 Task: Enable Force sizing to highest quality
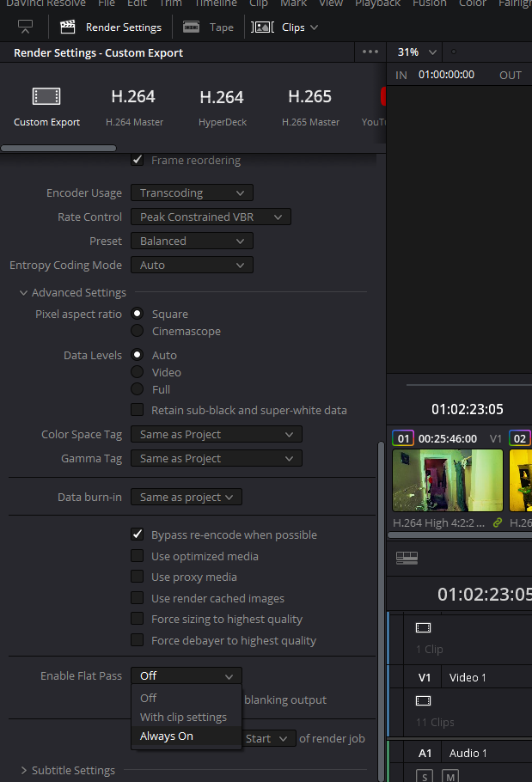click(138, 619)
